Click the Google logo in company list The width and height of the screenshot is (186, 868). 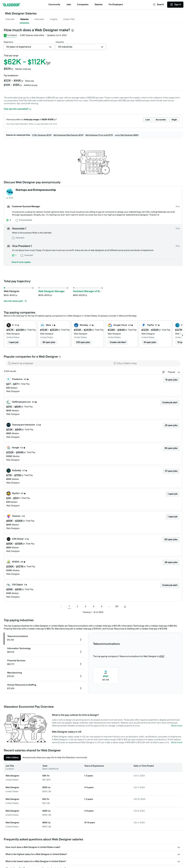point(8,448)
